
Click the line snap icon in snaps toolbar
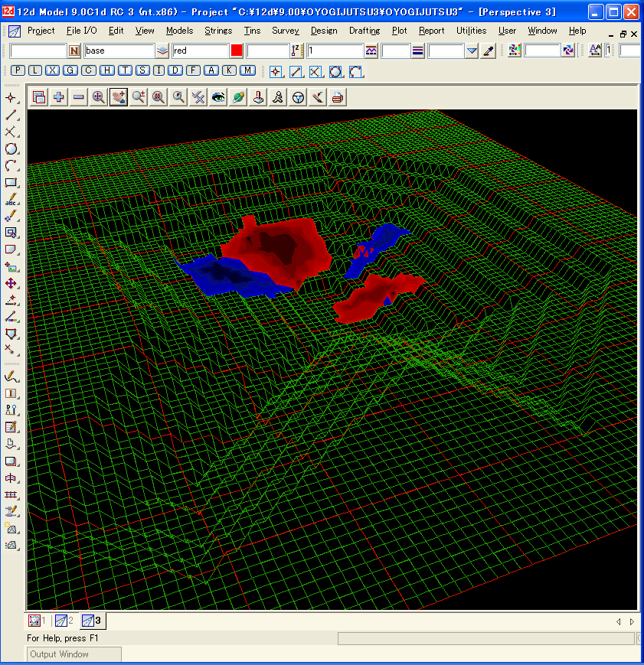296,72
